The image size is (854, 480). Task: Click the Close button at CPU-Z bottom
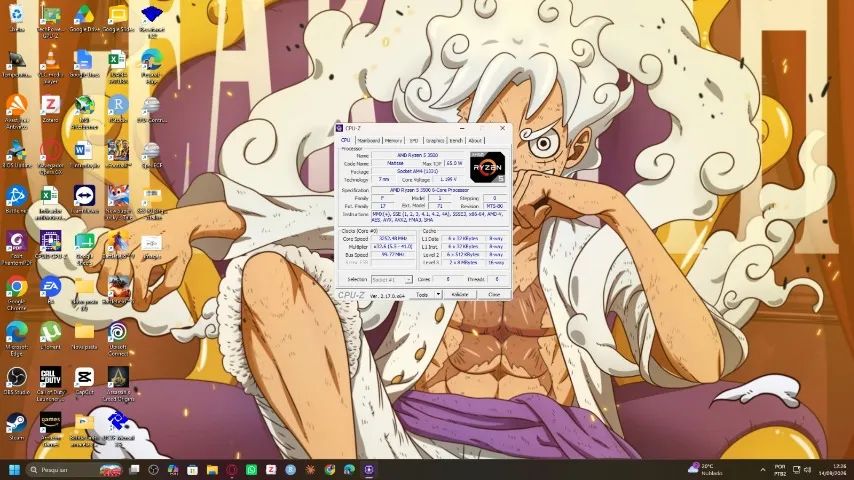[493, 295]
